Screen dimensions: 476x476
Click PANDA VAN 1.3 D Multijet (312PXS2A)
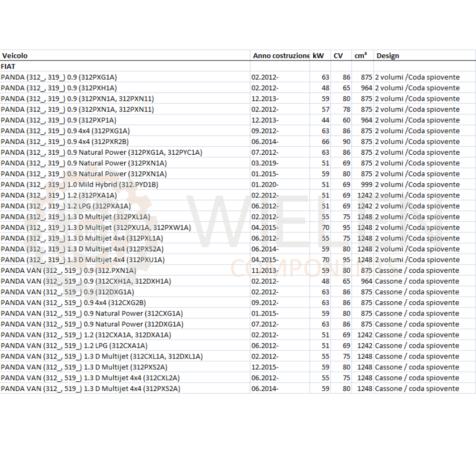[125, 367]
